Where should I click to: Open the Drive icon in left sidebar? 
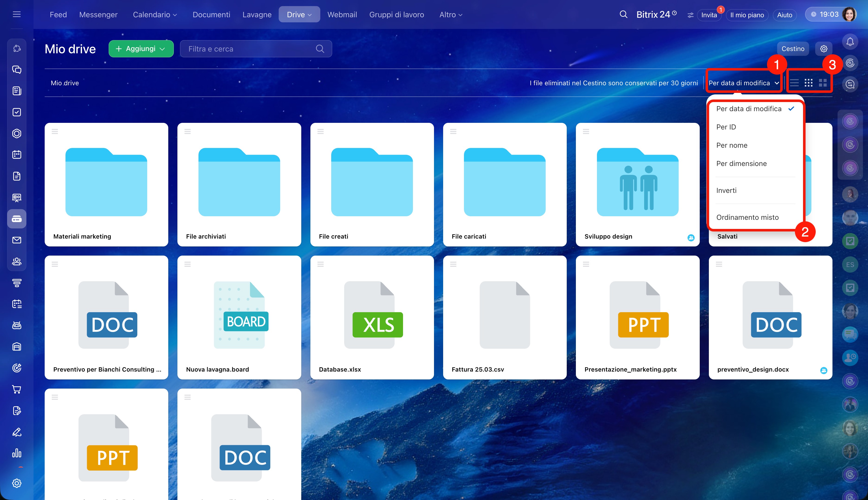17,219
